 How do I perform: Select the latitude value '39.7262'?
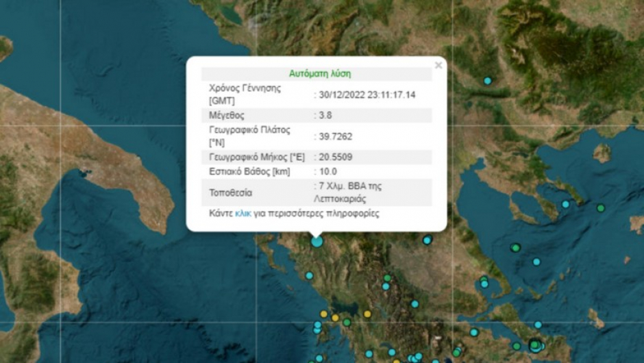(336, 137)
